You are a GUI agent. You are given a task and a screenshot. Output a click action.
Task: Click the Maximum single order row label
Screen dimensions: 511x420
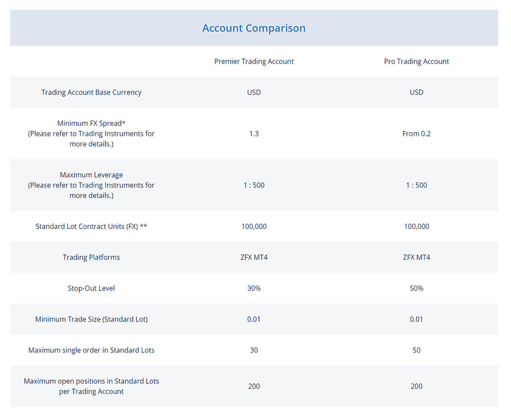(x=91, y=351)
